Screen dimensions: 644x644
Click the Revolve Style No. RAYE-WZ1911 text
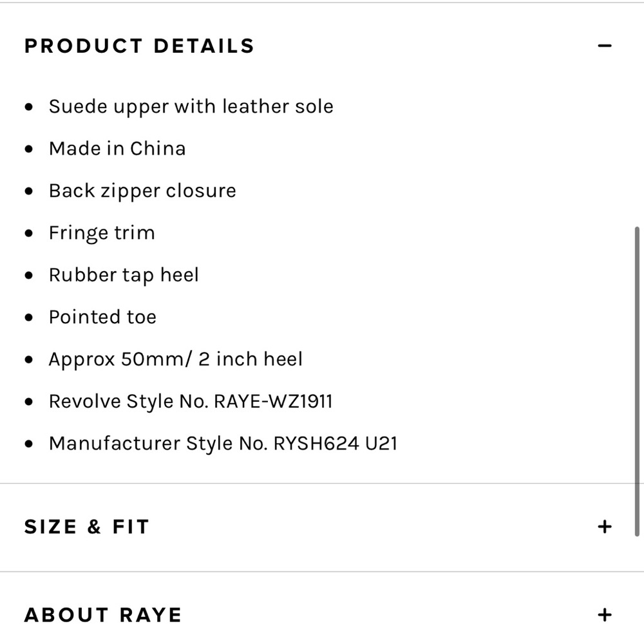(x=191, y=401)
